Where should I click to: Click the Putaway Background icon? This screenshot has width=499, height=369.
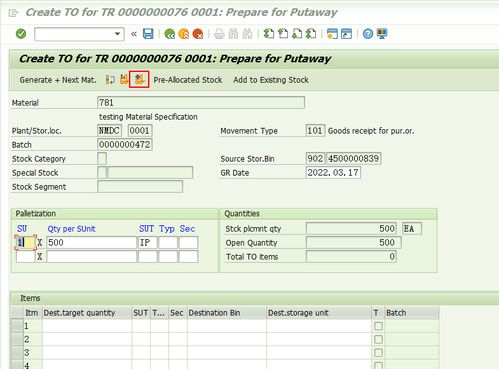pyautogui.click(x=139, y=79)
